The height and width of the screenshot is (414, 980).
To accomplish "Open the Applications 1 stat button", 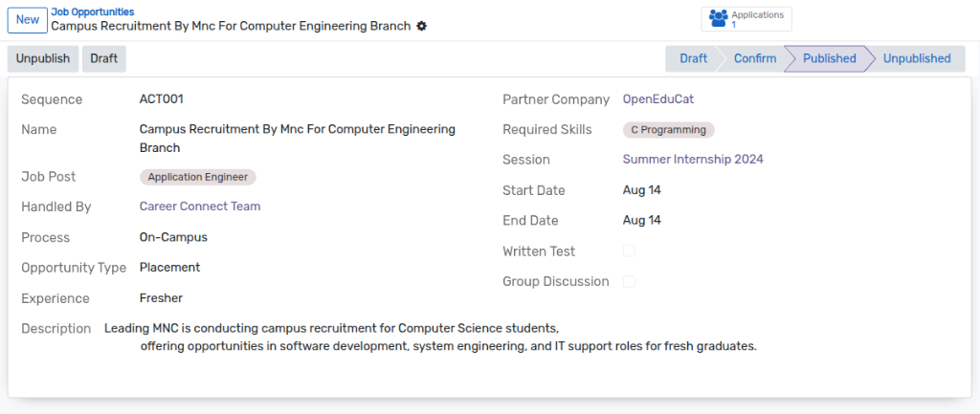I will pyautogui.click(x=746, y=19).
